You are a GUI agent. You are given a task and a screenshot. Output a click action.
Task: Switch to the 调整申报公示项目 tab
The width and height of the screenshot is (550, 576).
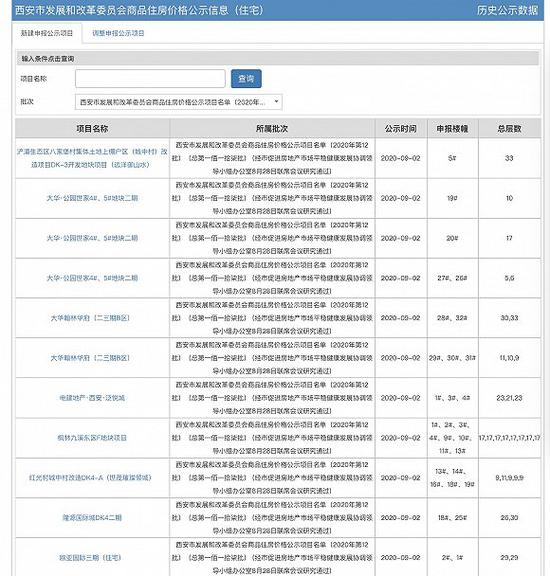coord(118,33)
